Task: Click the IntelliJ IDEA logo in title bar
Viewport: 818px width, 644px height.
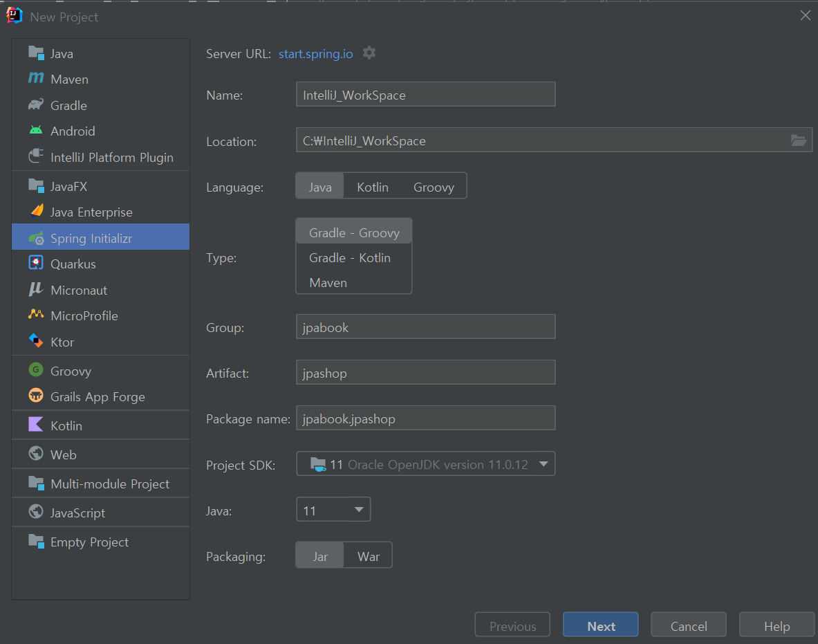Action: (14, 16)
